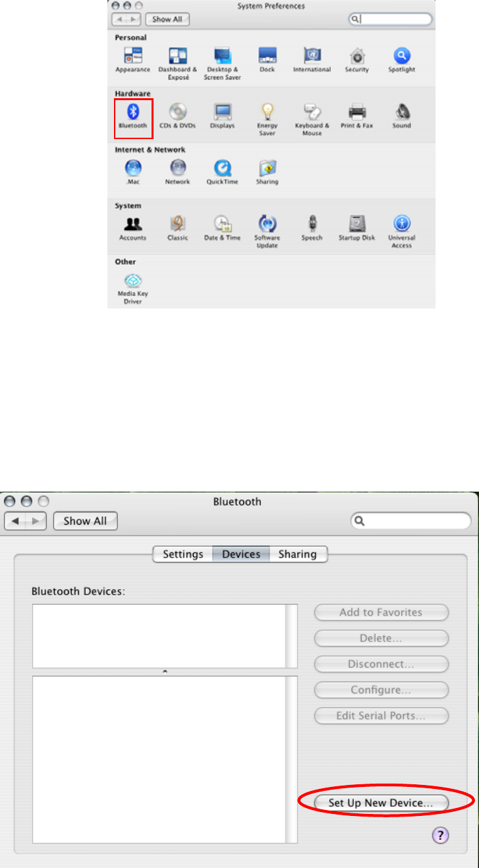Open QuickTime preferences icon
Viewport: 479px width, 868px height.
coord(222,171)
